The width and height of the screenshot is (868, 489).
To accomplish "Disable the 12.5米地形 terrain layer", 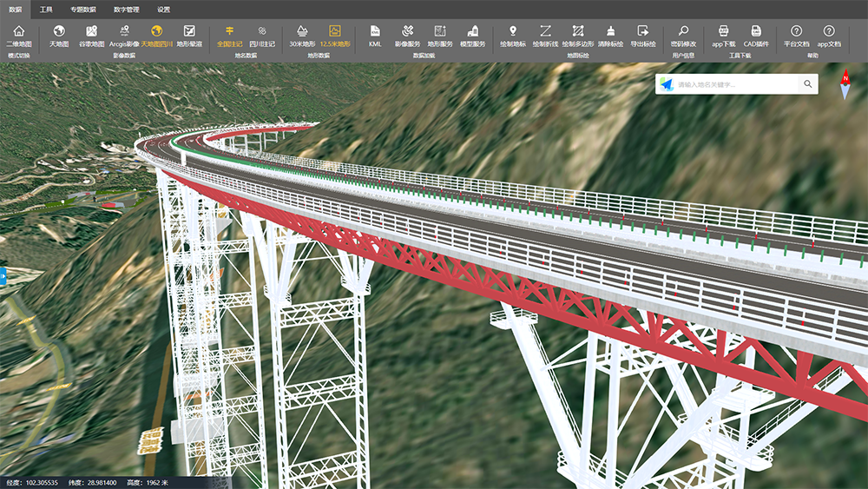I will tap(335, 35).
